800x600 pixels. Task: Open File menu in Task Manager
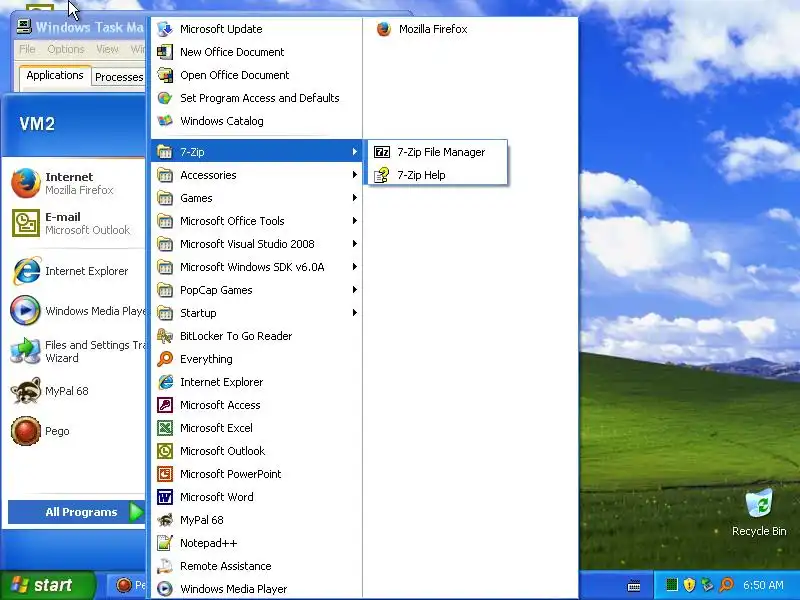tap(27, 49)
